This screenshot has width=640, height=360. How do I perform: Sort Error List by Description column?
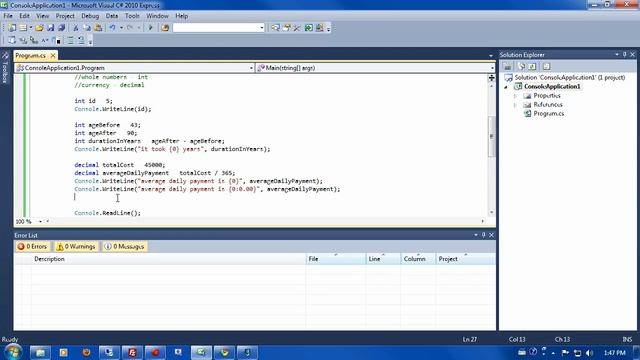click(x=169, y=259)
